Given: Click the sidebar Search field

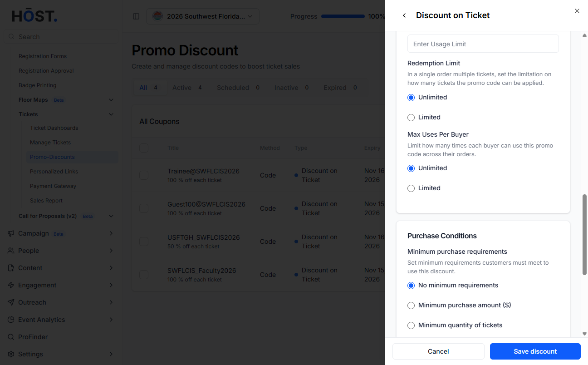Looking at the screenshot, I should [61, 37].
